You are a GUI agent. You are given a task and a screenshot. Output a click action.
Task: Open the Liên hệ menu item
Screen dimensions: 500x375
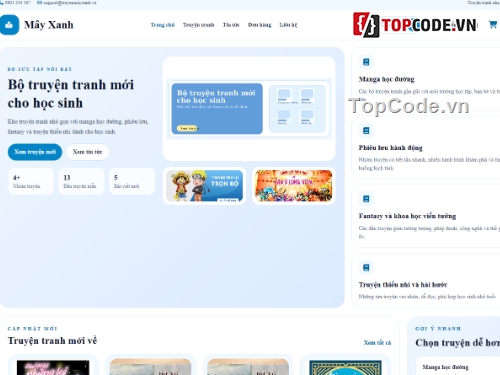[288, 25]
